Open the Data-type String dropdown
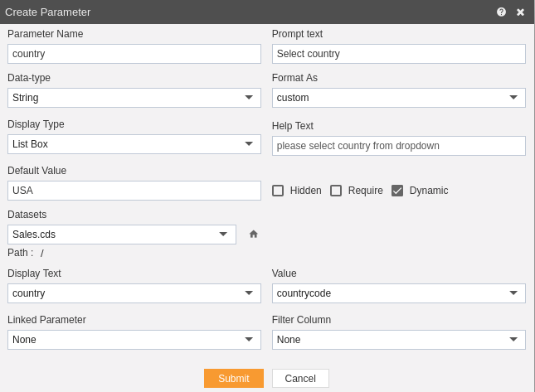The height and width of the screenshot is (392, 535). pyautogui.click(x=134, y=98)
